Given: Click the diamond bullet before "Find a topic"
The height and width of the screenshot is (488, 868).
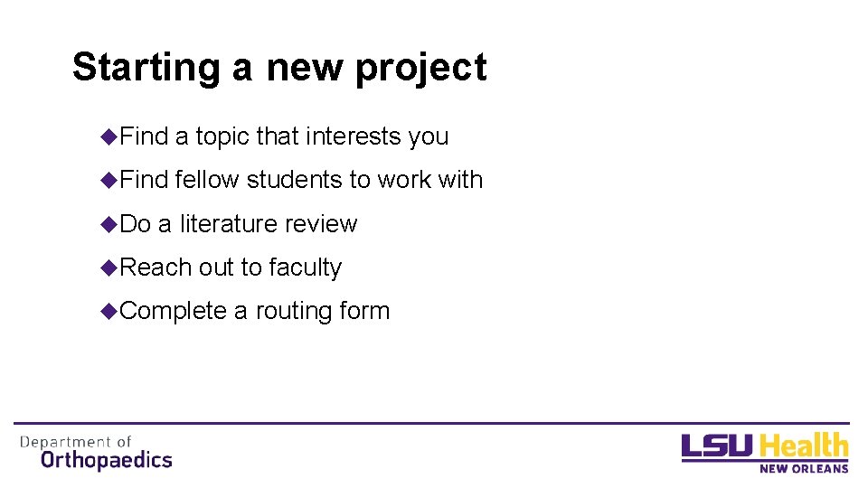Looking at the screenshot, I should (110, 136).
